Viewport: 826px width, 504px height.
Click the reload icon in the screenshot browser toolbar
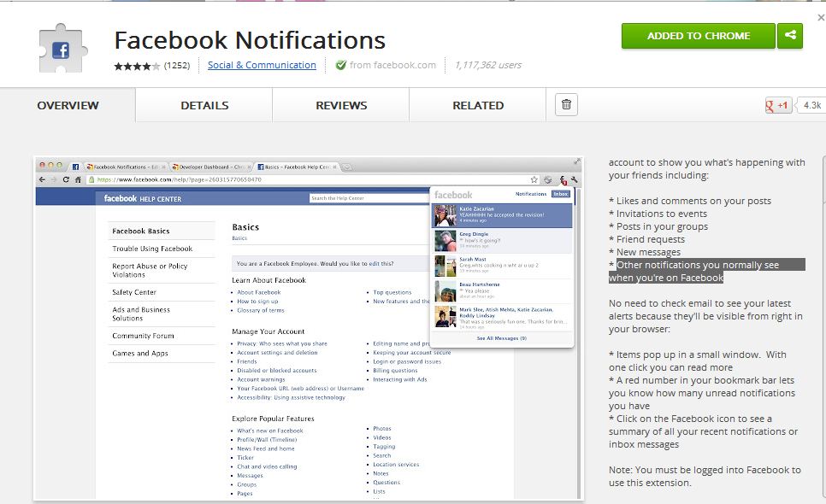tap(64, 179)
